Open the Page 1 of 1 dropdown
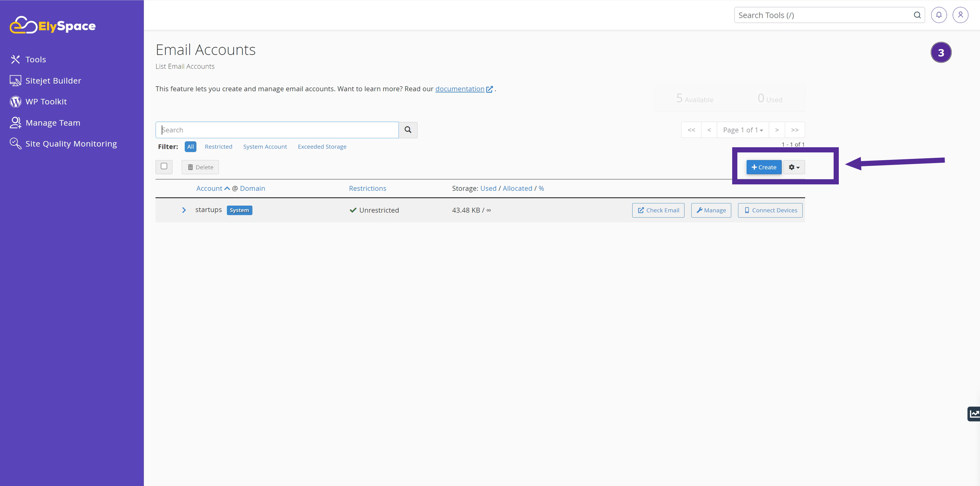Screen dimensions: 980x486 coord(743,130)
